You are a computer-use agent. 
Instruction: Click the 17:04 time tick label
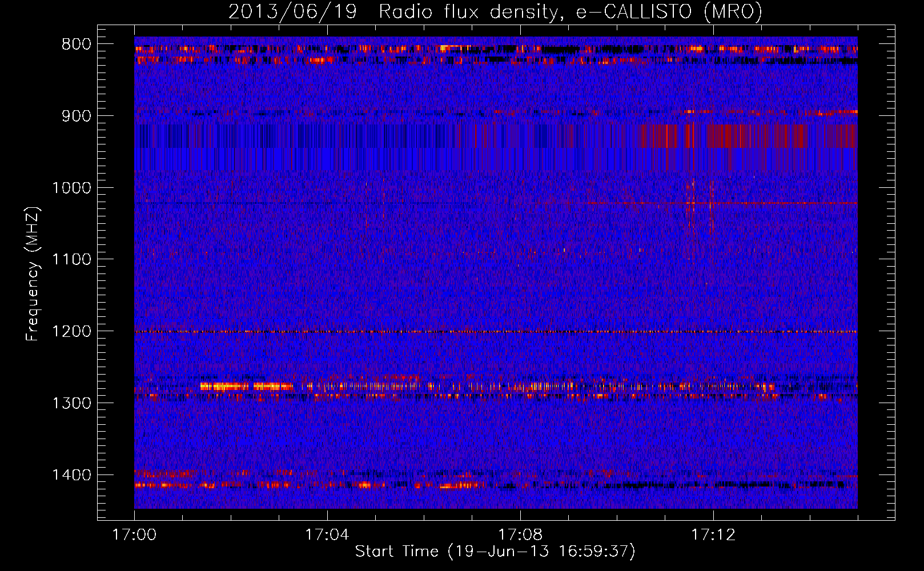point(327,535)
